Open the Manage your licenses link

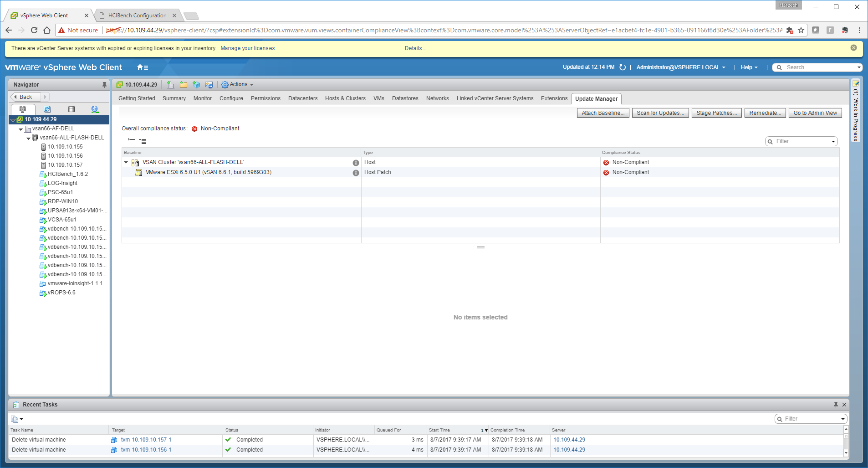click(x=247, y=48)
